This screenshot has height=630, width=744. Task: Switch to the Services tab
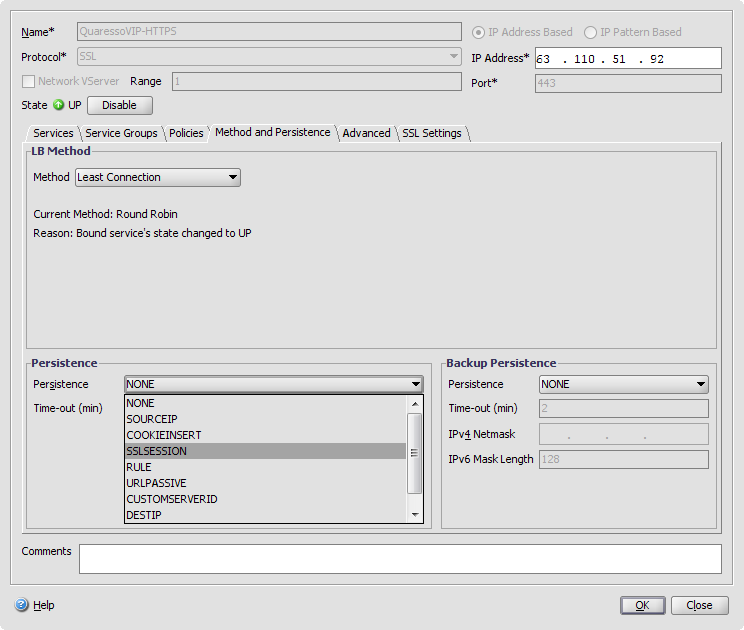click(x=53, y=133)
